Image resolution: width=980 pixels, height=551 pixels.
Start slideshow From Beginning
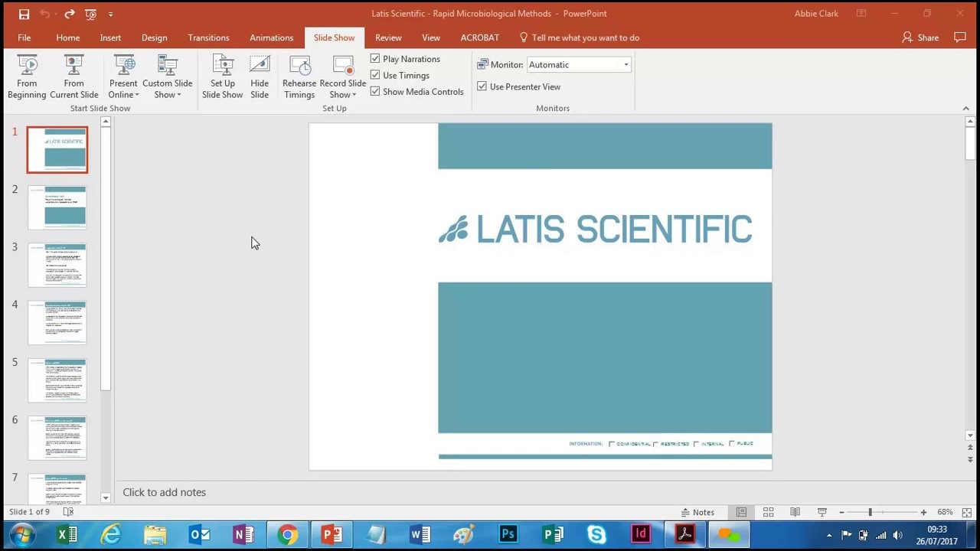(27, 77)
